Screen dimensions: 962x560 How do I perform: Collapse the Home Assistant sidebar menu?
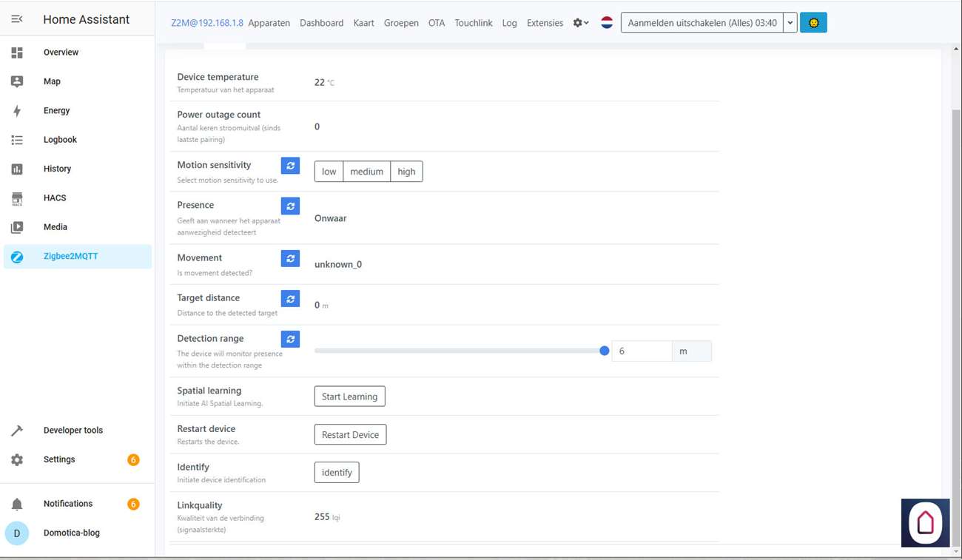(17, 19)
